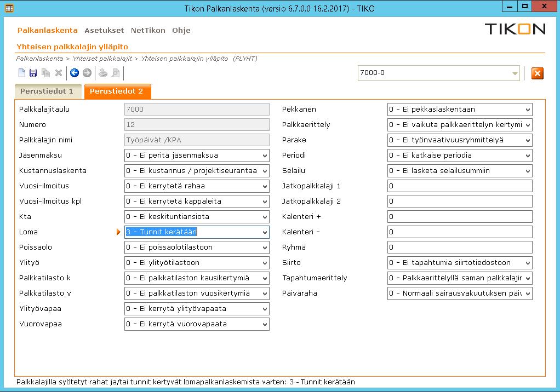Expand the Tapahtumaerittely dropdown
Screen dimensions: 560x392
tap(528, 278)
